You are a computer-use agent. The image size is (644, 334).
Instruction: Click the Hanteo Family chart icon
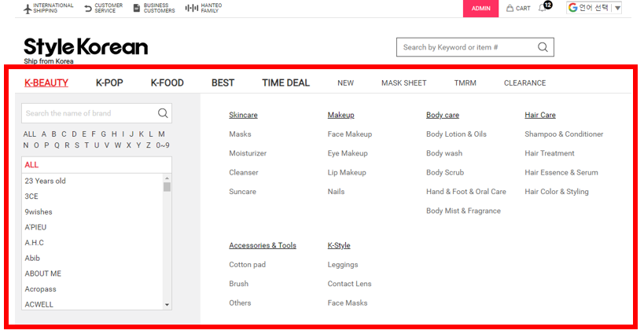point(191,9)
